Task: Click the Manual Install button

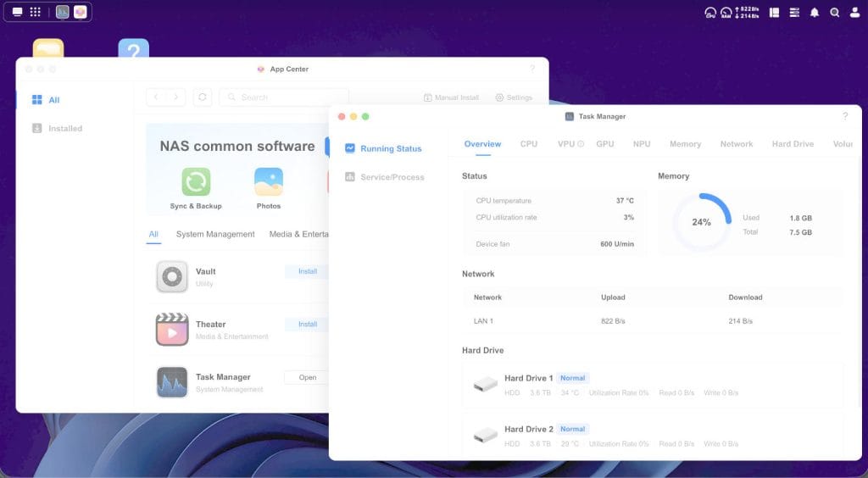Action: click(451, 97)
